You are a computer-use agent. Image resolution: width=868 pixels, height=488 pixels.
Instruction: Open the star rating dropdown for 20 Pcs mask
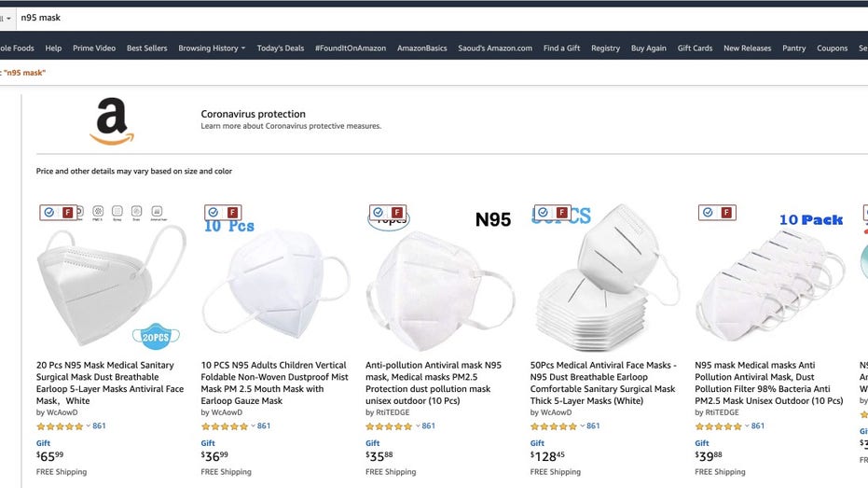pyautogui.click(x=88, y=426)
